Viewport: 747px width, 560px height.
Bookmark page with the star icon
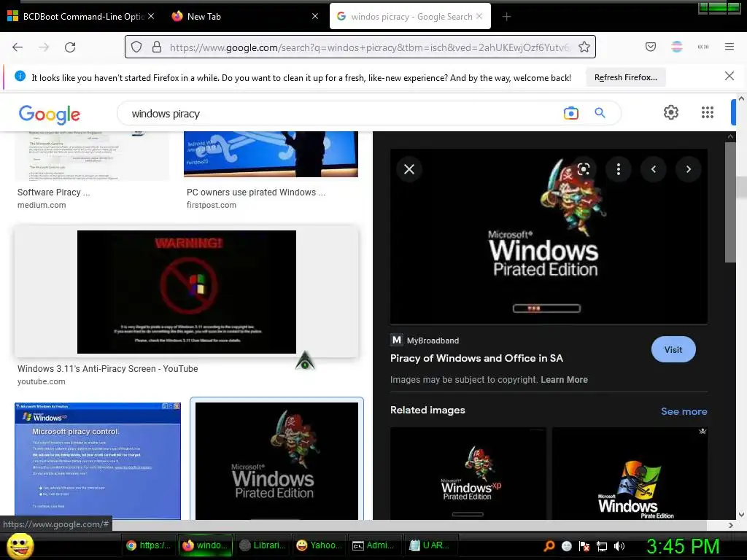click(x=584, y=47)
